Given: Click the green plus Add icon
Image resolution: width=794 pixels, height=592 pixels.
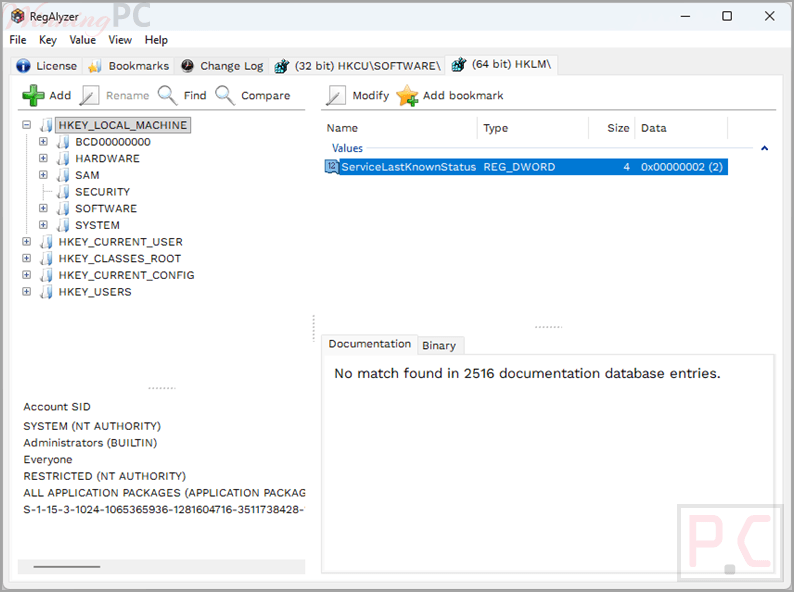Looking at the screenshot, I should [33, 95].
